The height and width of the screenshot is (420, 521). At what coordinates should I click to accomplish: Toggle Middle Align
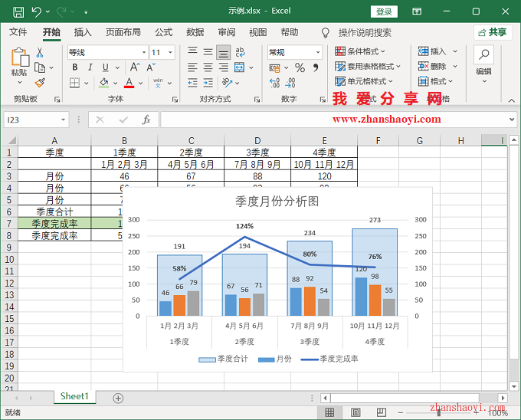pyautogui.click(x=208, y=52)
